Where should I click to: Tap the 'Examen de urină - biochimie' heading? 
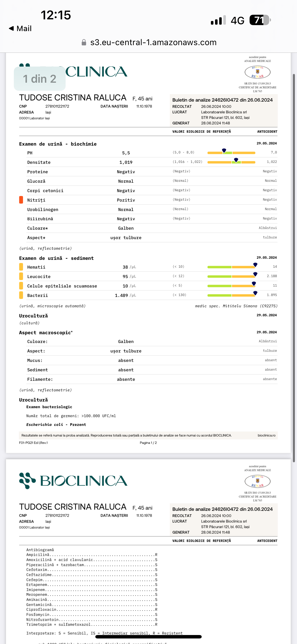click(58, 144)
